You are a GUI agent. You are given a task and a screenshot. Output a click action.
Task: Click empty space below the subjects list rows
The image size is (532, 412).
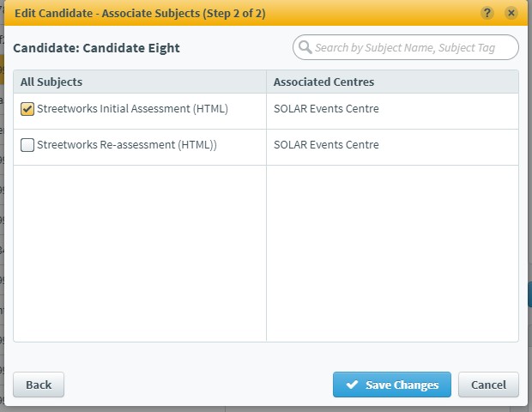(x=140, y=253)
